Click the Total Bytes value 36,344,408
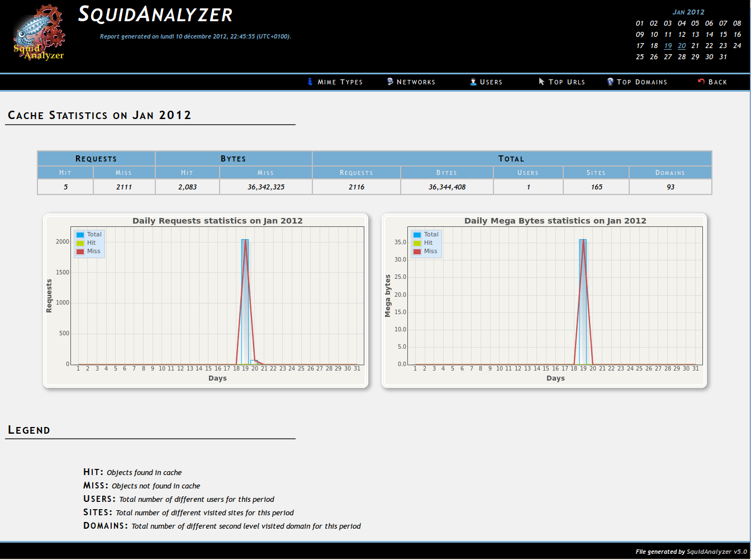The width and height of the screenshot is (751, 560). tap(447, 187)
